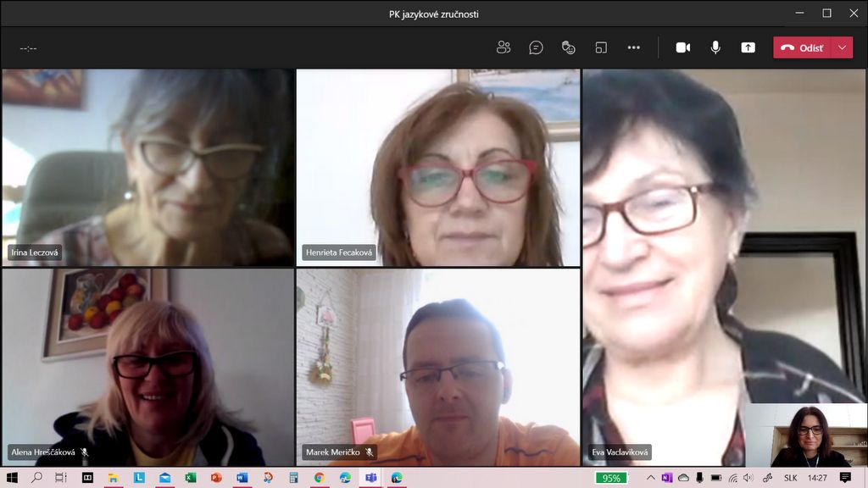
Task: Open the clock showing 14:27
Action: 817,478
